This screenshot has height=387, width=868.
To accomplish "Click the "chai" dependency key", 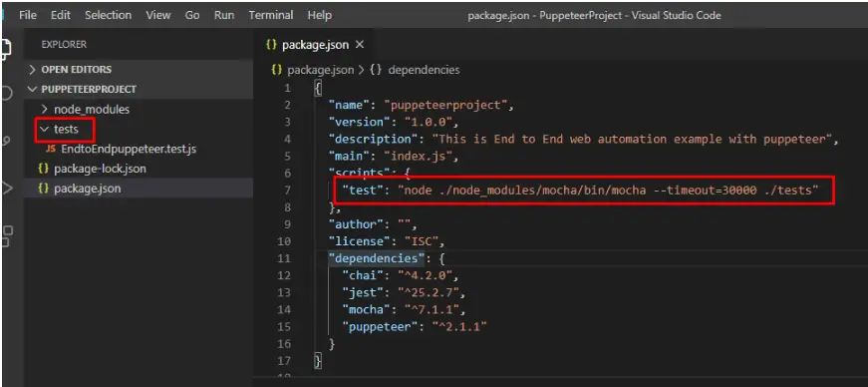I will [362, 275].
